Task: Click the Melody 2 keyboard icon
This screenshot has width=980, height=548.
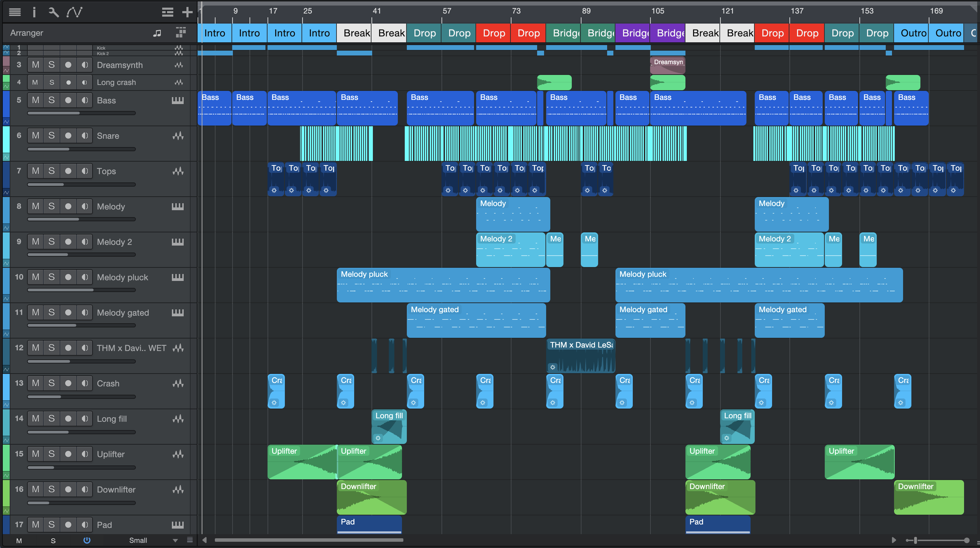Action: point(178,242)
